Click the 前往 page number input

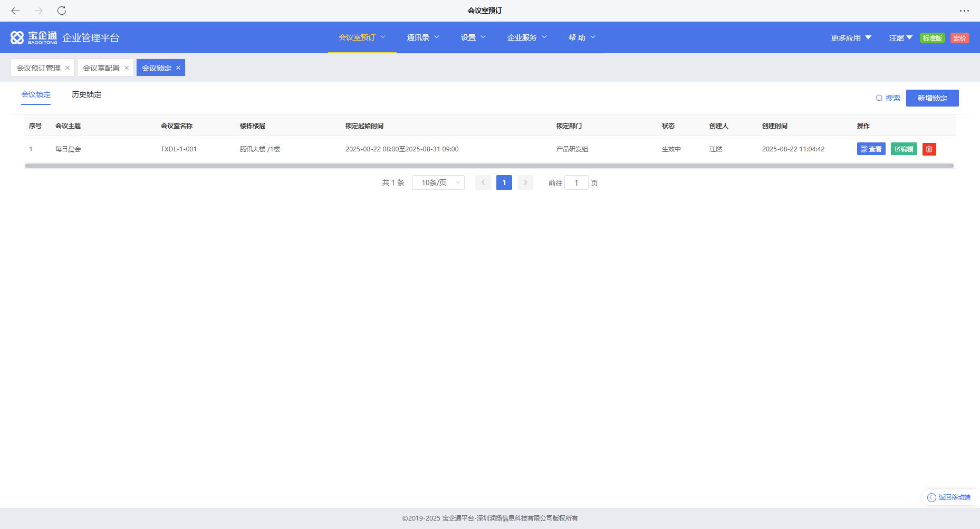[576, 183]
